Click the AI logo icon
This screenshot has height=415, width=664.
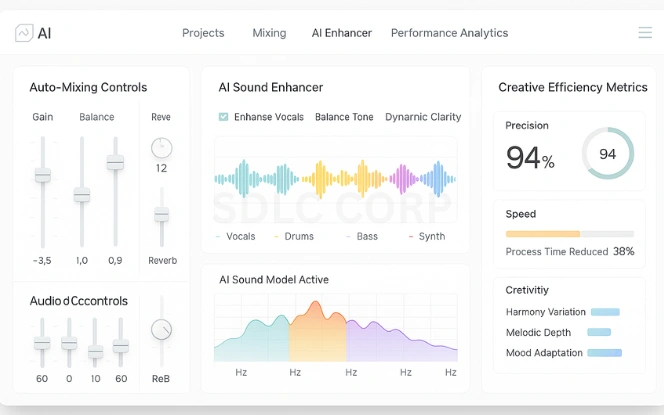23,33
